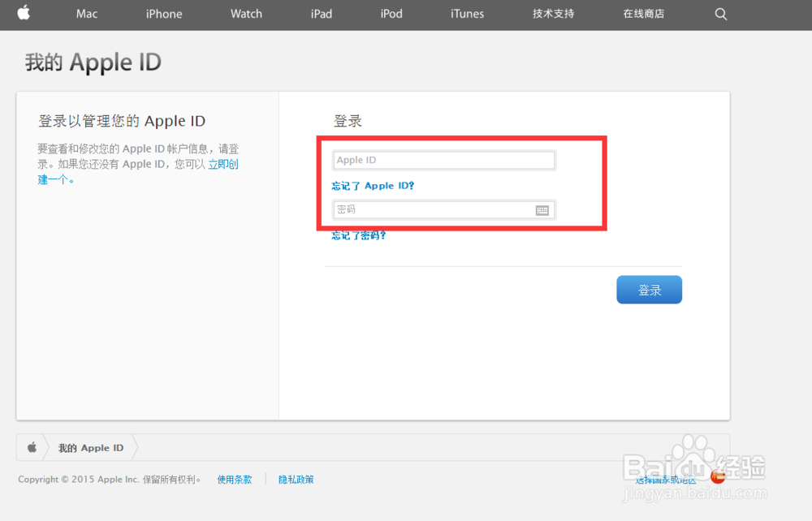Screen dimensions: 812x521
Task: Click the 登录以管理您的 Apple ID heading
Action: (x=122, y=121)
